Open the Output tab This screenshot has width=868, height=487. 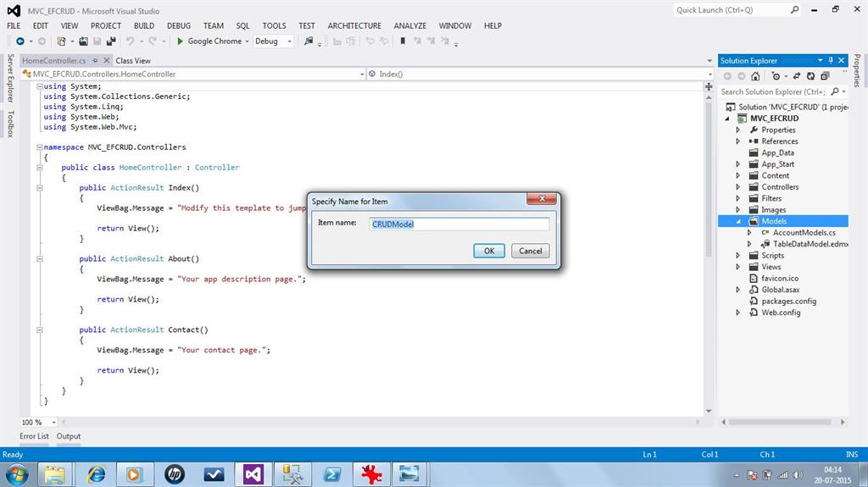point(69,436)
